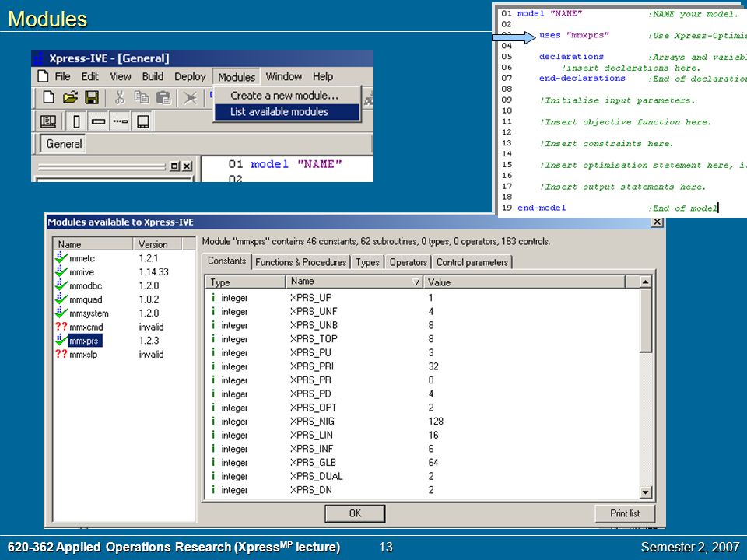The width and height of the screenshot is (747, 560).
Task: Select the XPRS_DUAL constant row
Action: 423,477
